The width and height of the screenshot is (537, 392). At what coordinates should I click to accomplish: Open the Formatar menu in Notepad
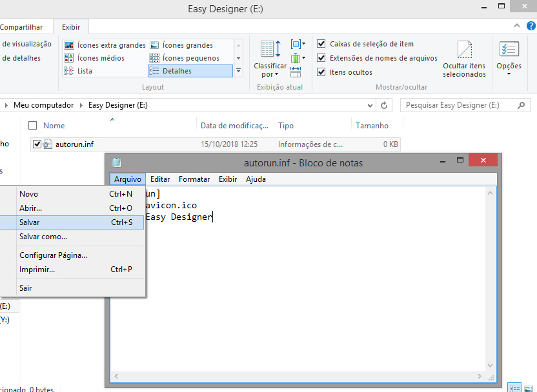[x=194, y=179]
